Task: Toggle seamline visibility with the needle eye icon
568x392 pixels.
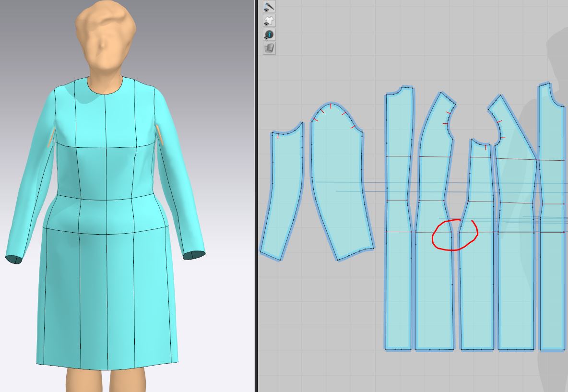Action: pos(269,7)
